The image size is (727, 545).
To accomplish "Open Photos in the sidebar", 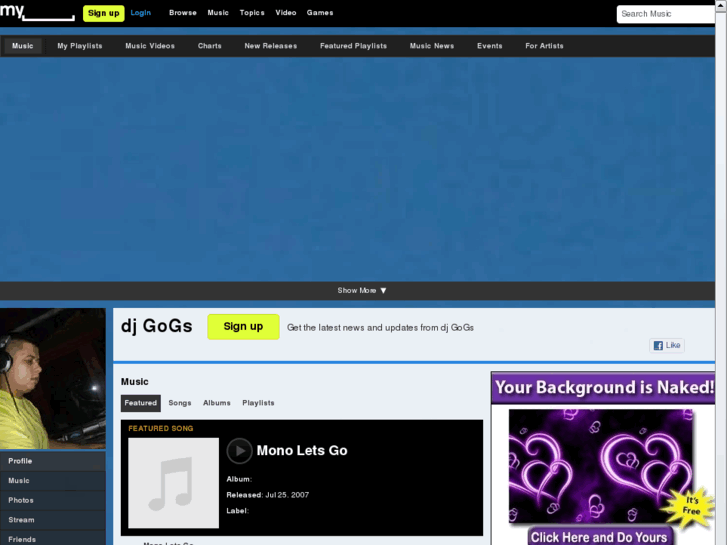I will 53,500.
